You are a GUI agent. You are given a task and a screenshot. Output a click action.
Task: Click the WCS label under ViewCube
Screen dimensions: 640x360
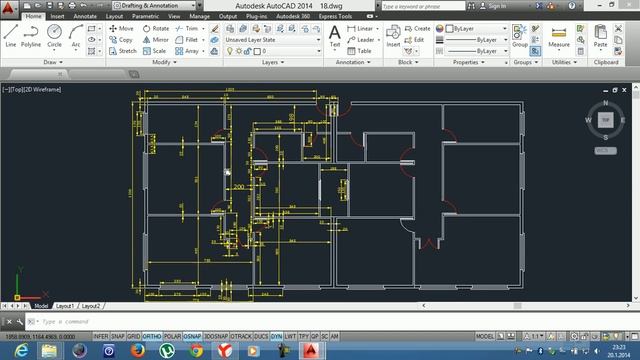pyautogui.click(x=605, y=151)
